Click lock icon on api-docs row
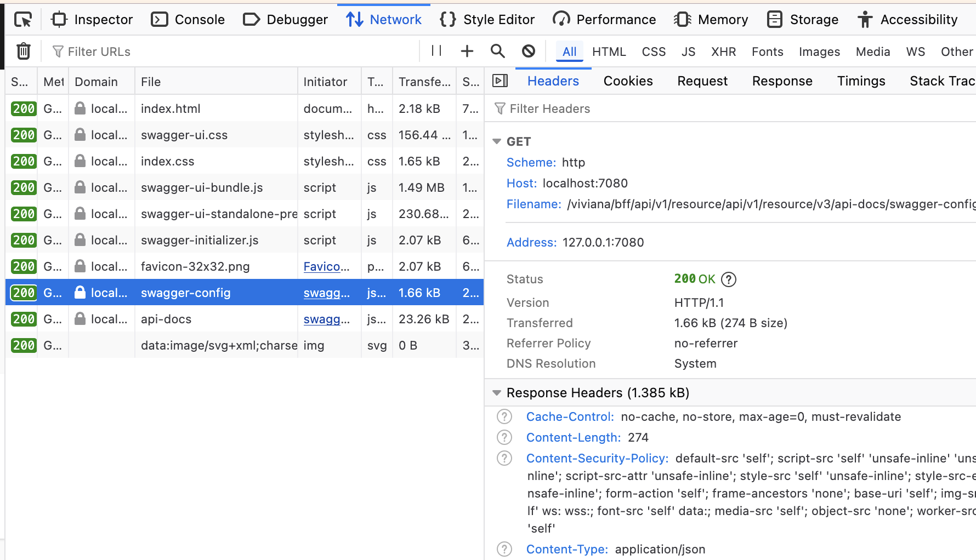 80,319
